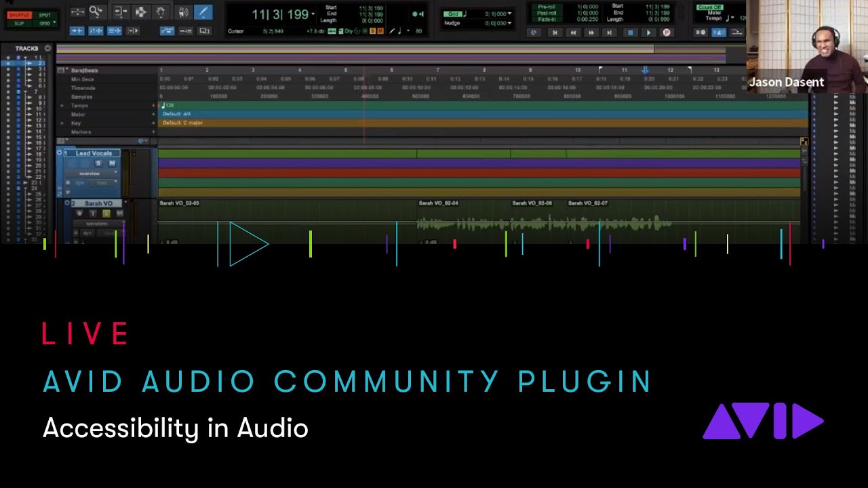868x488 pixels.
Task: Enable GRID edit mode
Action: pos(45,24)
